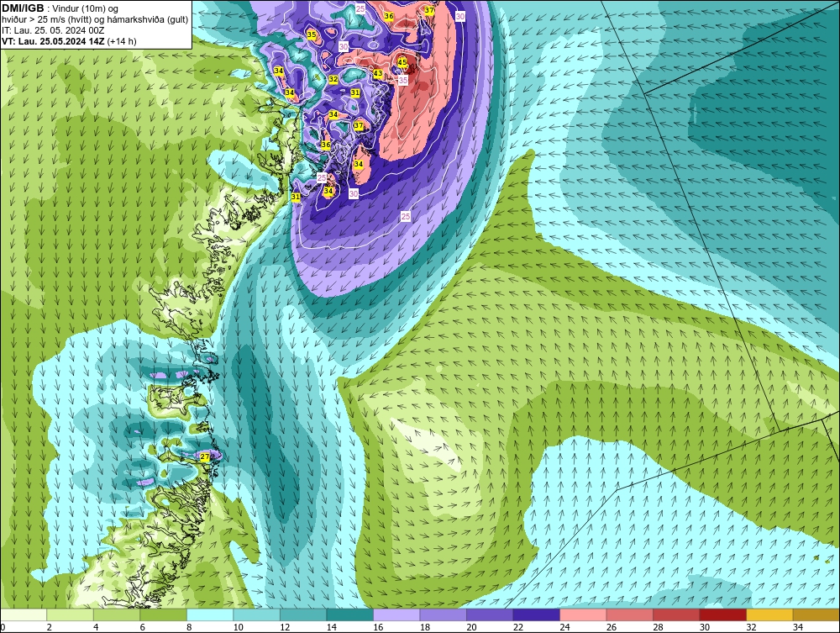
Task: Click the white '35' contour label
Action: click(403, 81)
